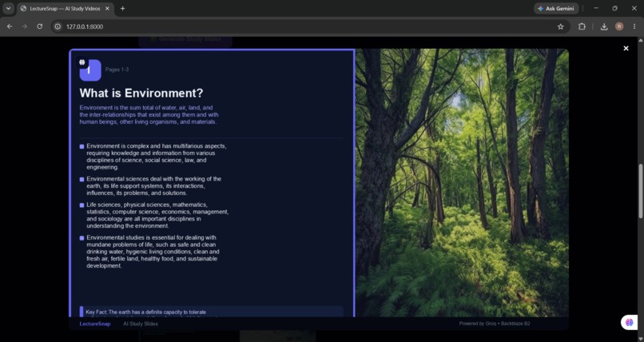Click the Powered by Groq • Backblaze B2 text
644x342 pixels.
pos(495,324)
